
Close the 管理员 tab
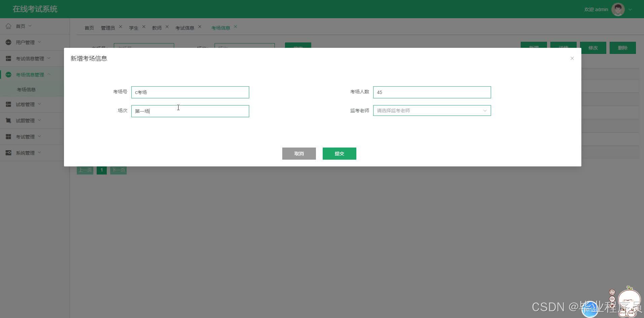coord(121,27)
